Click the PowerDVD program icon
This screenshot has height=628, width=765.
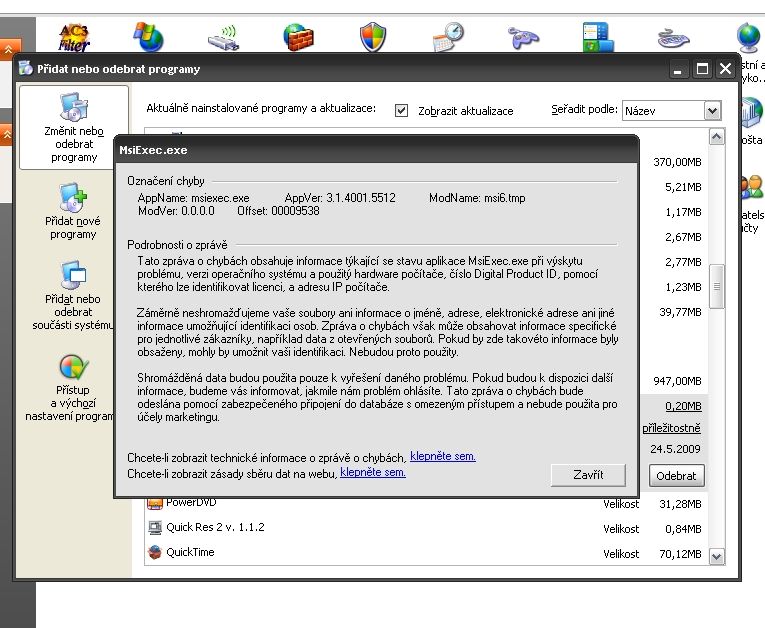pyautogui.click(x=155, y=503)
